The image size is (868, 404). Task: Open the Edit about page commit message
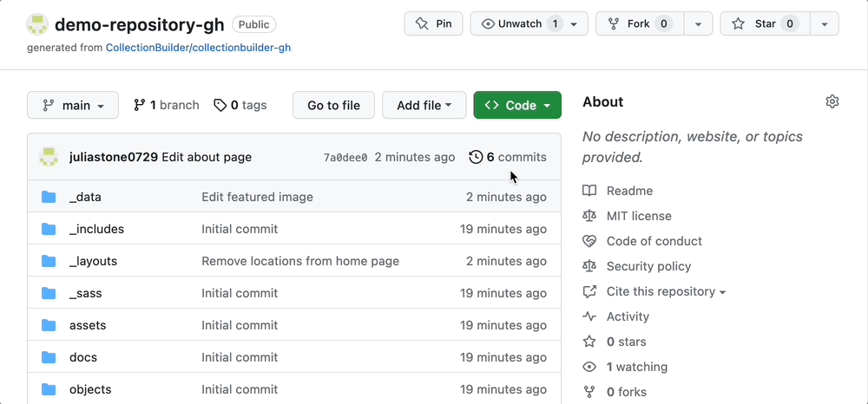pos(207,157)
